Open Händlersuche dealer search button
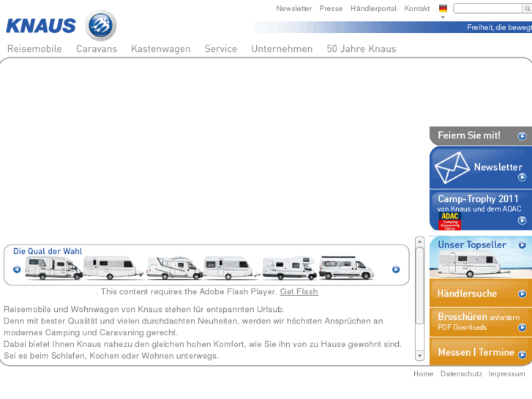Screen dimensions: 532x399 pyautogui.click(x=481, y=294)
